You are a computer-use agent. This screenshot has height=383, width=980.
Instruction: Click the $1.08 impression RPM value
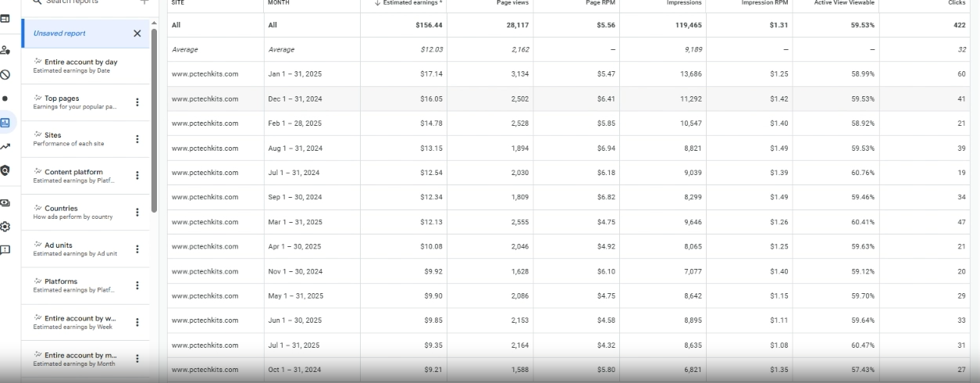point(779,345)
